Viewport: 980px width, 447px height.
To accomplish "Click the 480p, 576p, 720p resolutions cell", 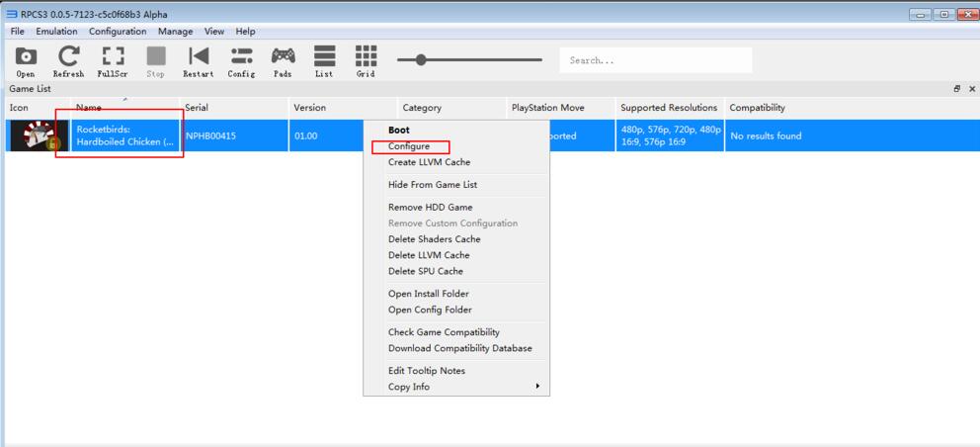I will (670, 135).
